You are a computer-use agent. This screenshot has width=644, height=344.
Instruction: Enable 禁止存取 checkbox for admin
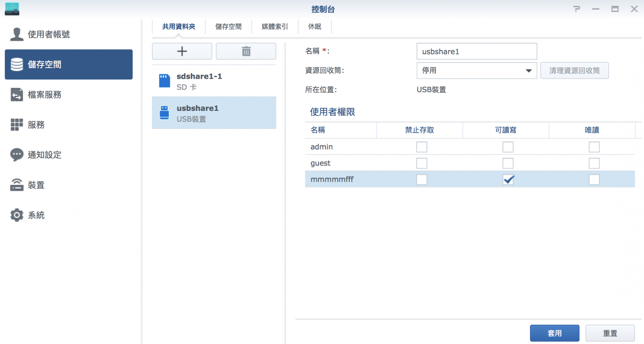pos(421,147)
